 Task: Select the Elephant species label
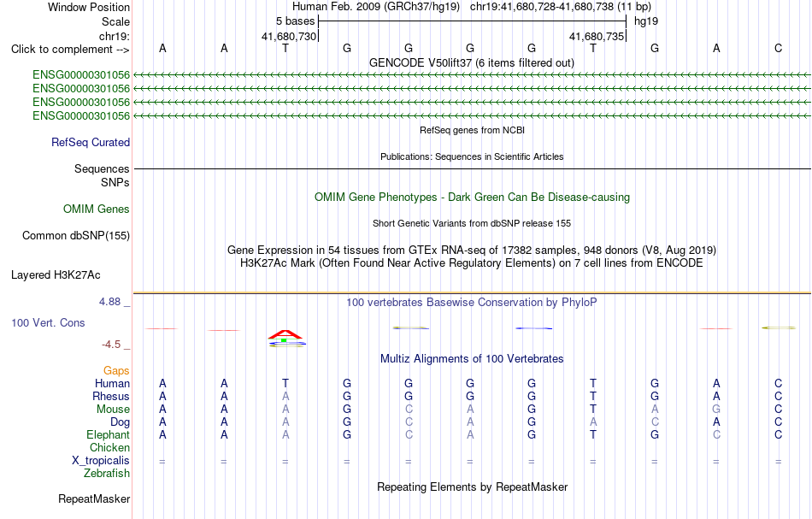pyautogui.click(x=108, y=435)
